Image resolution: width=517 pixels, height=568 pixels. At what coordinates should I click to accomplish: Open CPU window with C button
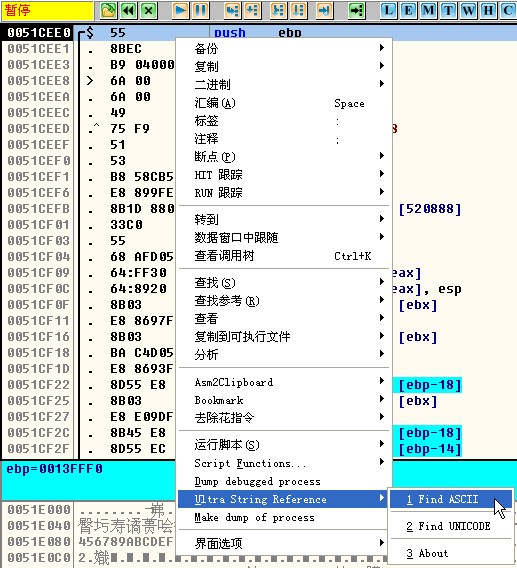click(508, 10)
